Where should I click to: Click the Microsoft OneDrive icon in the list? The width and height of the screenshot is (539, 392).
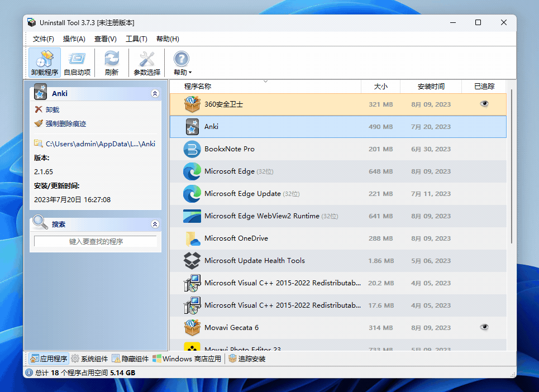coord(192,238)
